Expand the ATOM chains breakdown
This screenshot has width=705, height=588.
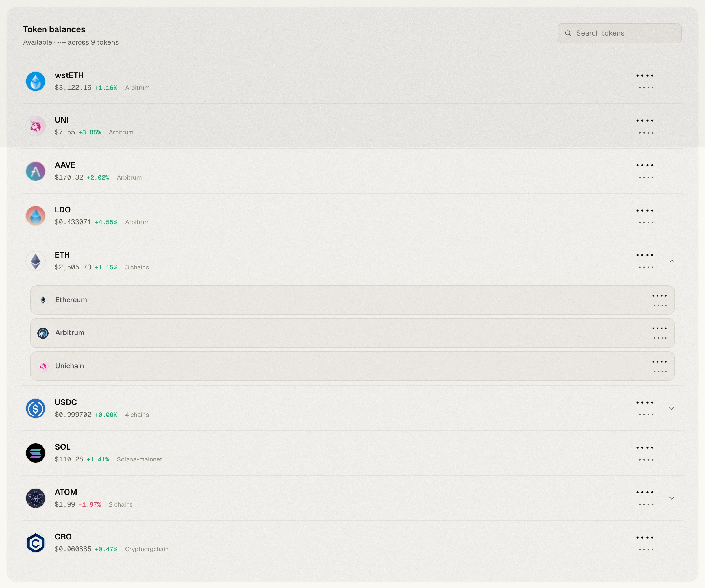pos(671,498)
